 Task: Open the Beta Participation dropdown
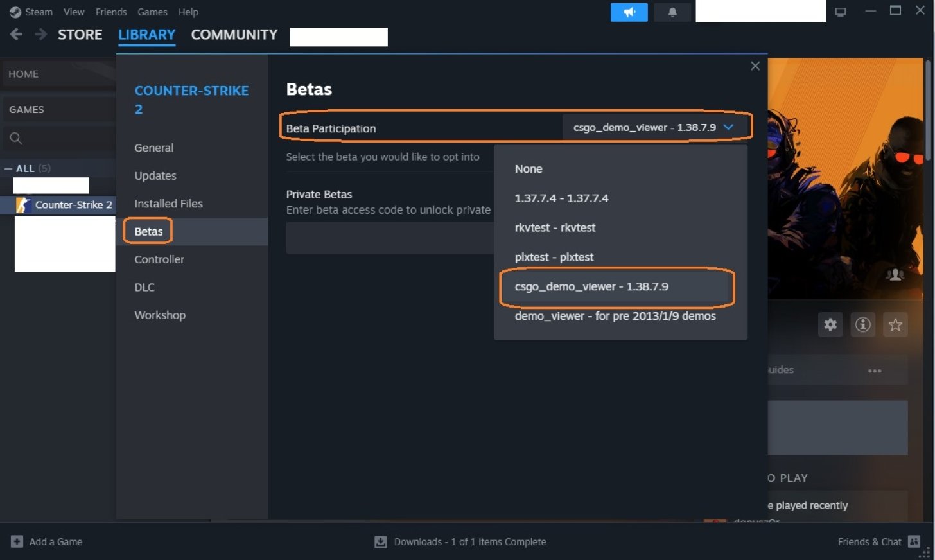point(656,127)
